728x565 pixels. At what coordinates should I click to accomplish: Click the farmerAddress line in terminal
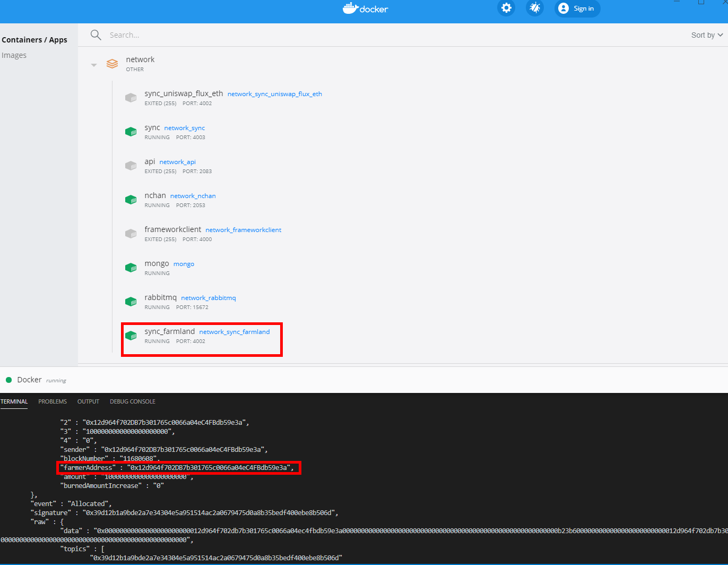[177, 468]
